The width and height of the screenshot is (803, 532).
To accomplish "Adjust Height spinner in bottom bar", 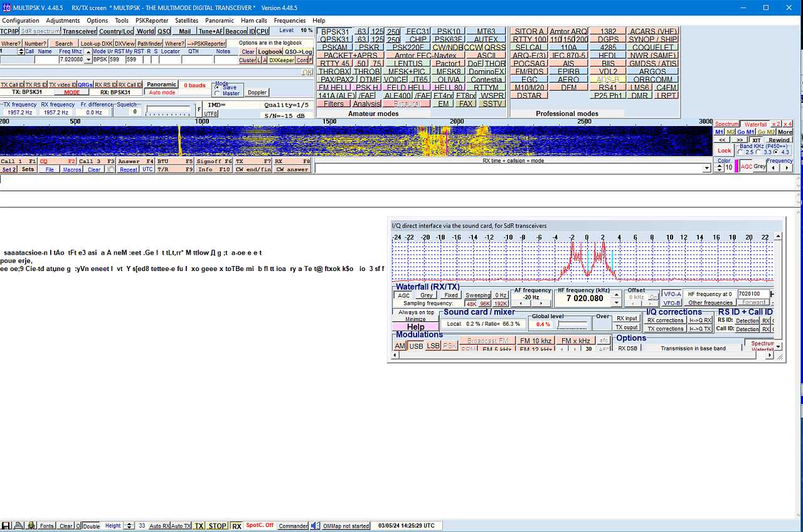I will [x=129, y=526].
